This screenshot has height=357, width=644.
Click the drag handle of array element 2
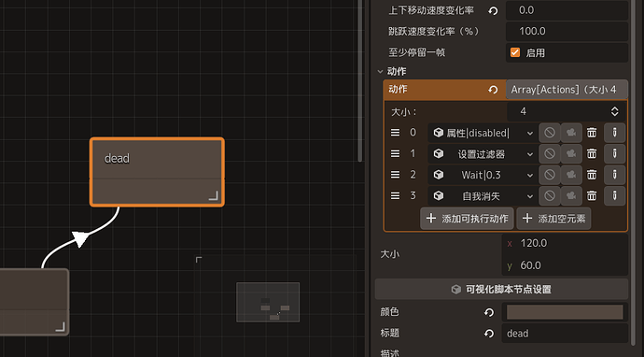pyautogui.click(x=395, y=175)
